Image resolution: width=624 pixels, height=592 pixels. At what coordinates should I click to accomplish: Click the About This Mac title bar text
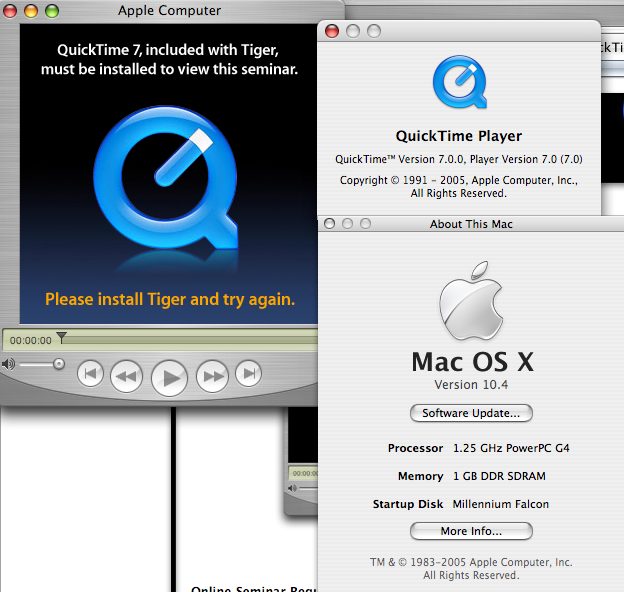[471, 224]
